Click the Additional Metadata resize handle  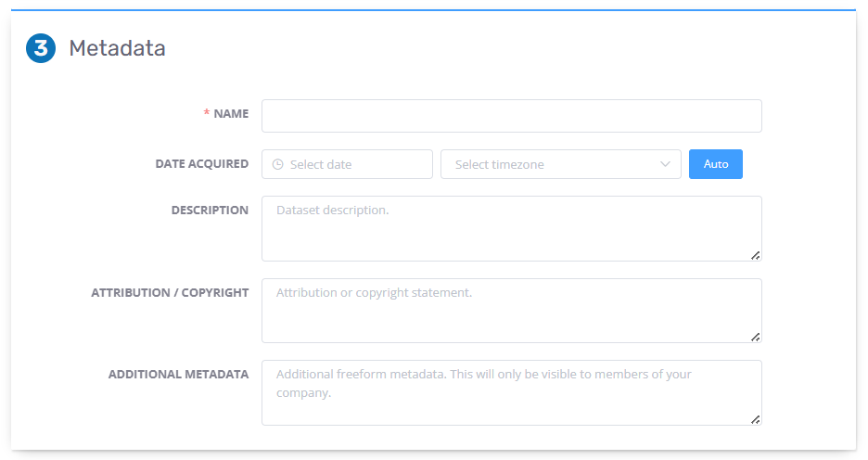(x=755, y=419)
